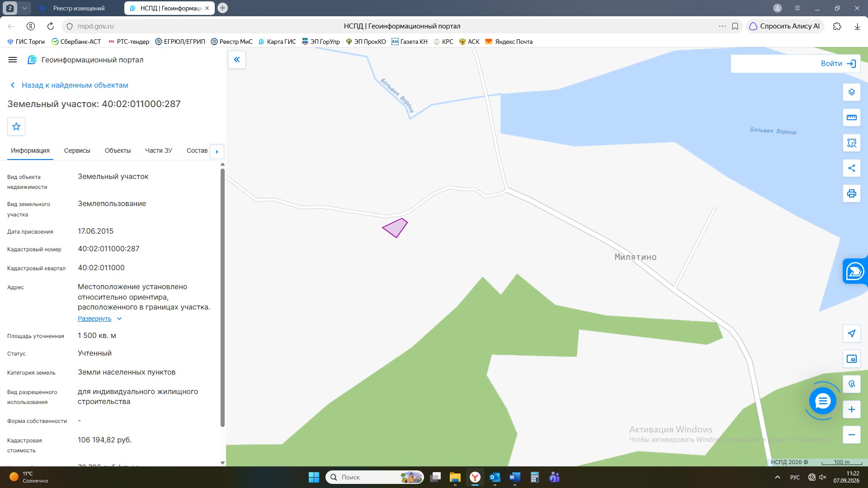Screen dimensions: 868x488
Task: Open the map layers tool
Action: click(x=852, y=92)
